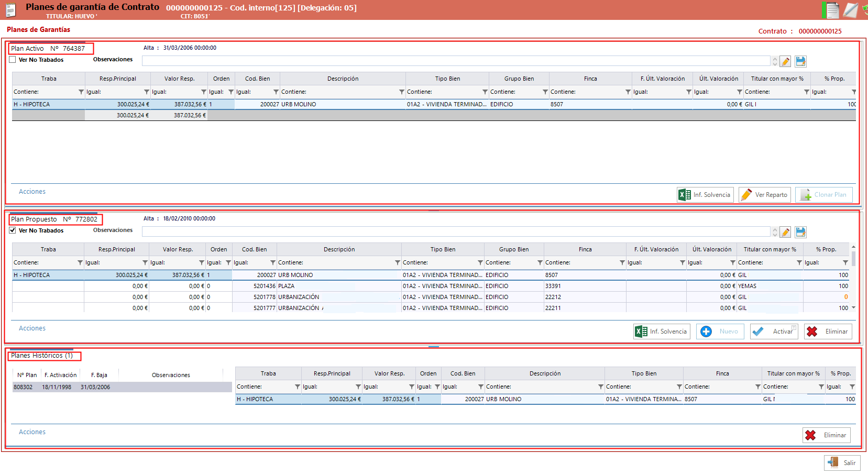
Task: Open Valor Resp. filter in Plan Propuesto grid
Action: (x=202, y=262)
